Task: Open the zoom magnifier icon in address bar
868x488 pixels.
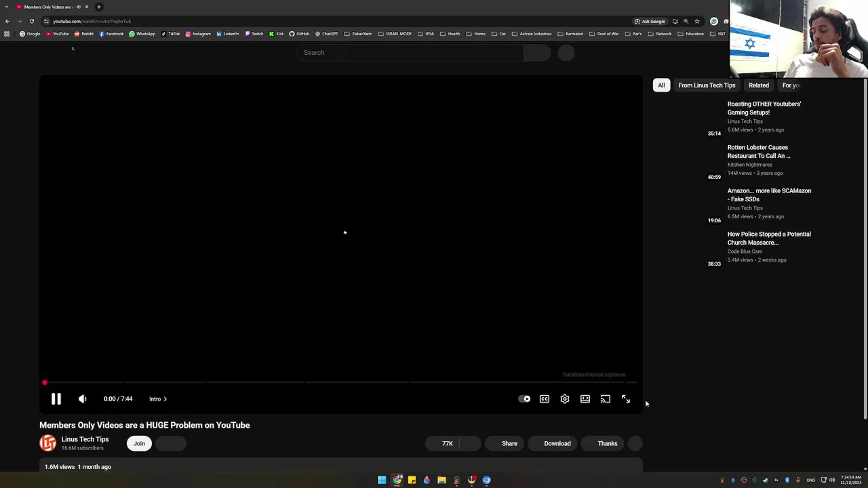Action: click(686, 21)
